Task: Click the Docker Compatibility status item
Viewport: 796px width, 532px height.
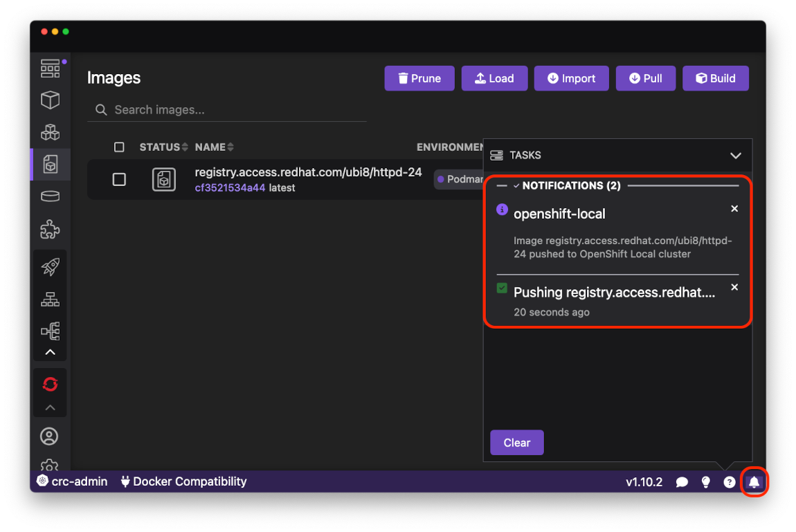Action: [x=183, y=481]
